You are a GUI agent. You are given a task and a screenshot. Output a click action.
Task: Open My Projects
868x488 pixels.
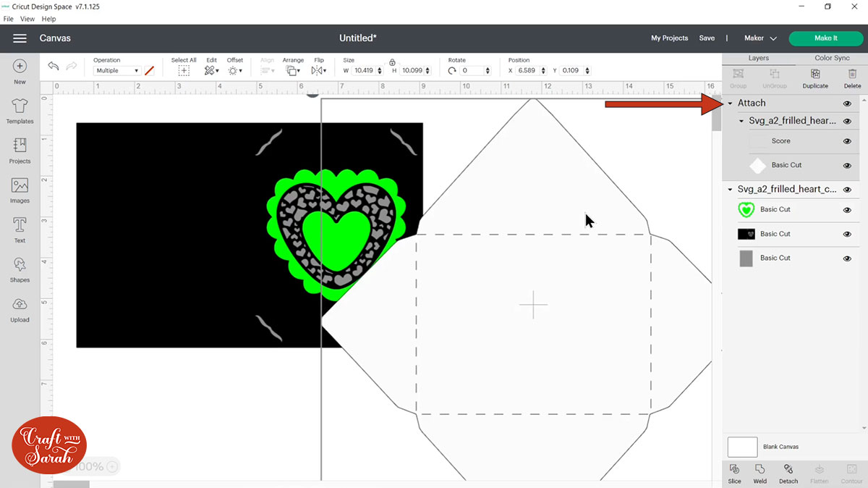[x=669, y=38]
